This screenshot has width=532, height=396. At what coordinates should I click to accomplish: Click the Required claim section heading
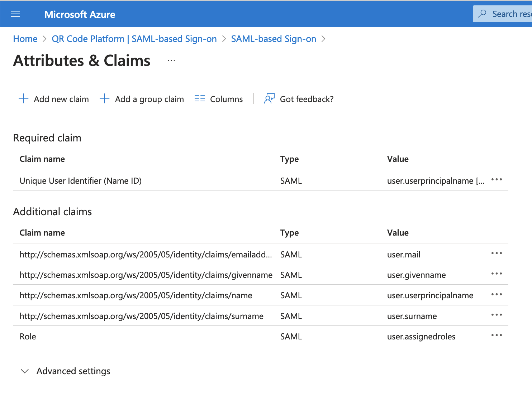tap(47, 138)
